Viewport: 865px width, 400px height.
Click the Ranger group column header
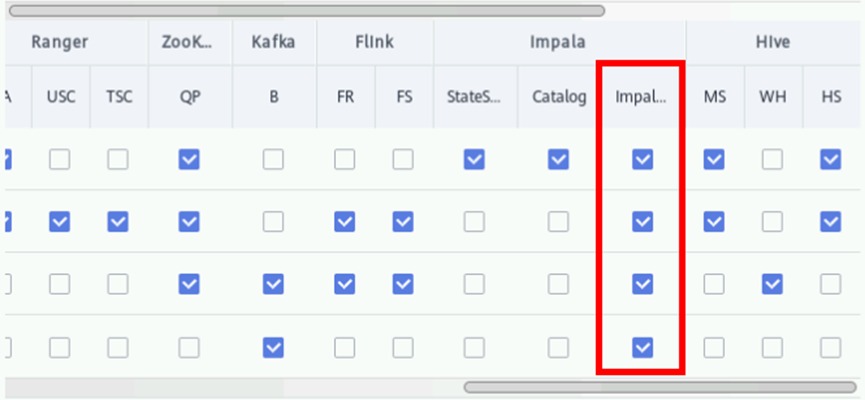[60, 43]
